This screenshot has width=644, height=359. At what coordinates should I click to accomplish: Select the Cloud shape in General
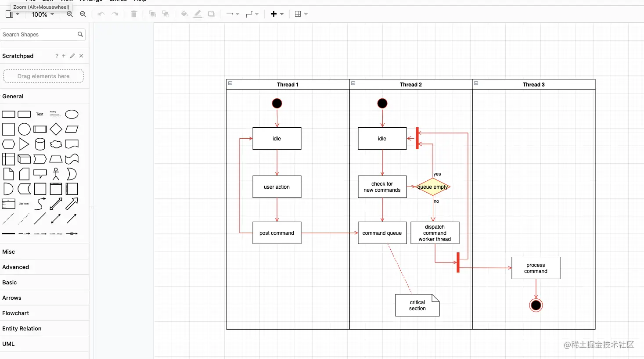(x=56, y=144)
